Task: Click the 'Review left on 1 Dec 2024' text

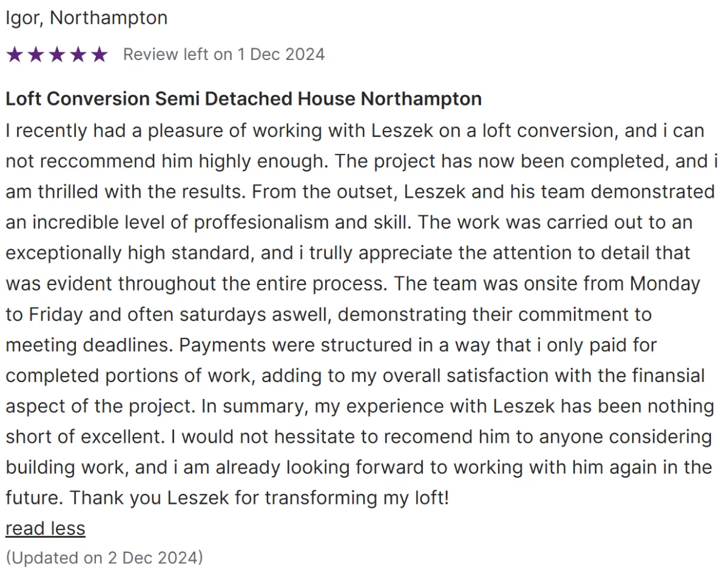Action: pos(224,55)
